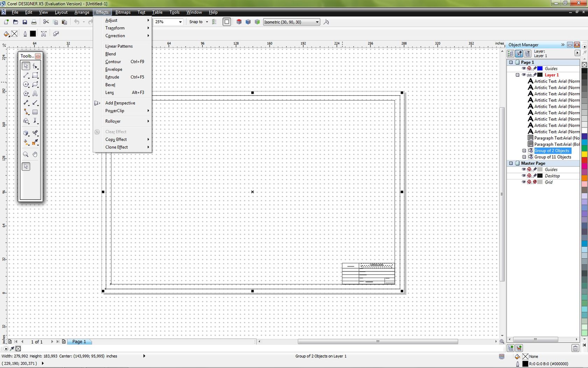Viewport: 588px width, 368px height.
Task: Collapse the Page 1 tree node
Action: tap(511, 62)
